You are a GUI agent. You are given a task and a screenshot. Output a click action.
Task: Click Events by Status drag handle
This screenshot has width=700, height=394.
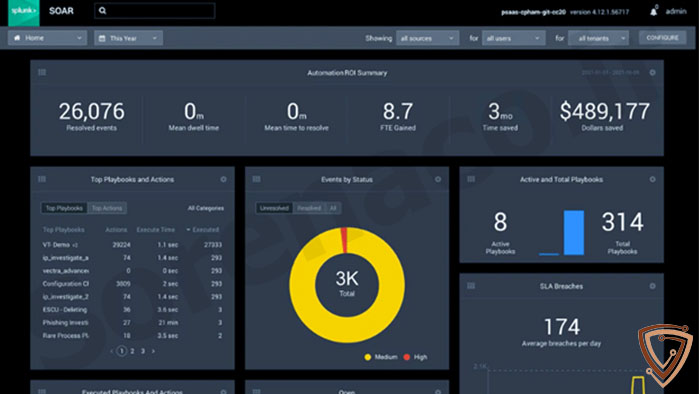pyautogui.click(x=257, y=179)
